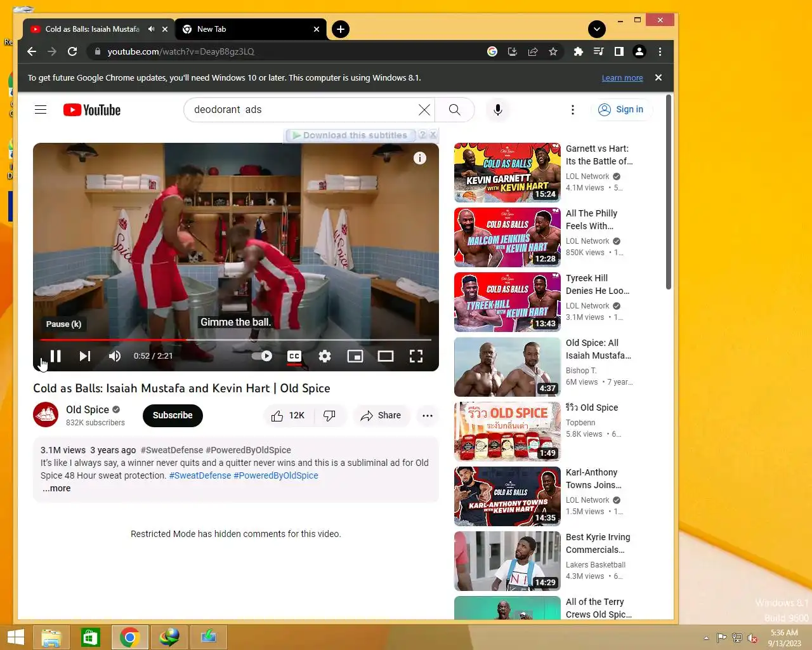This screenshot has width=812, height=650.
Task: Click the #SweatDefense hashtag link in description
Action: coord(200,475)
